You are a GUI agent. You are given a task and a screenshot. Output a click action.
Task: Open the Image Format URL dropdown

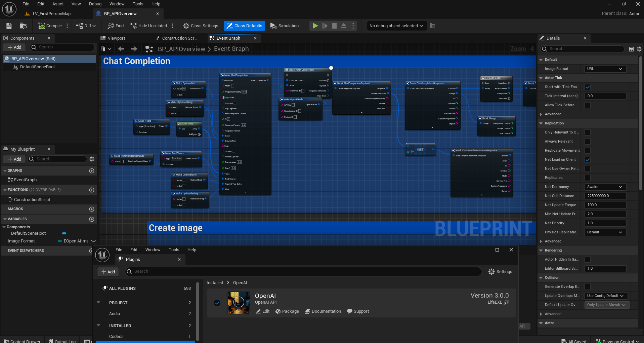click(x=605, y=69)
